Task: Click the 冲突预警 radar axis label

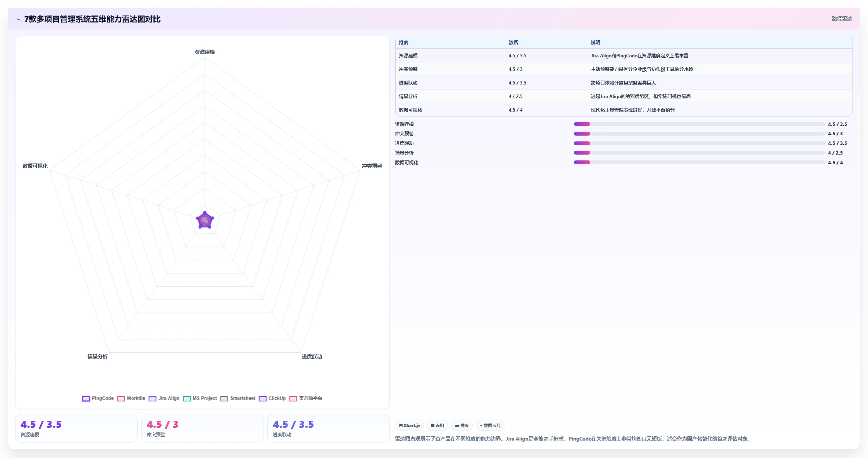Action: click(x=372, y=166)
